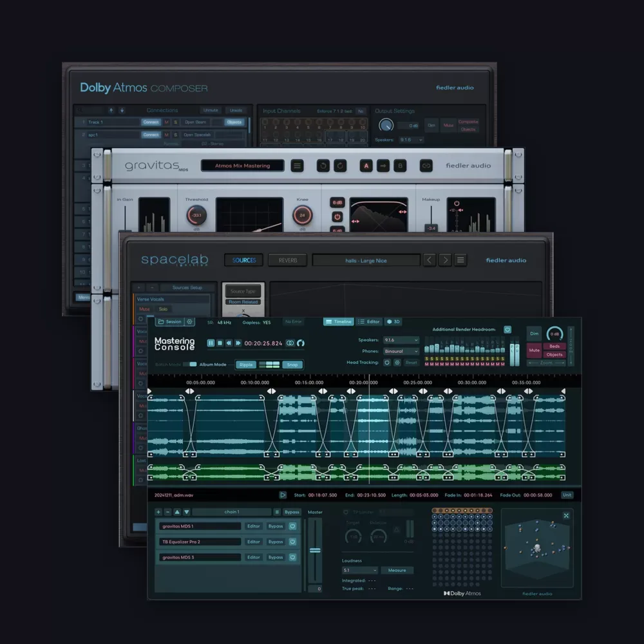This screenshot has width=644, height=644.
Task: Click the red Mute button in Mastering Console
Action: click(x=534, y=350)
